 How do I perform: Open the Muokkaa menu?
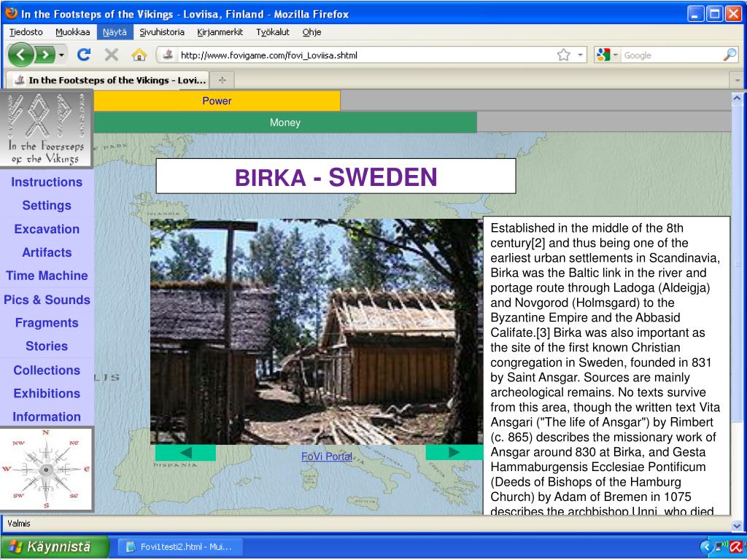click(72, 32)
